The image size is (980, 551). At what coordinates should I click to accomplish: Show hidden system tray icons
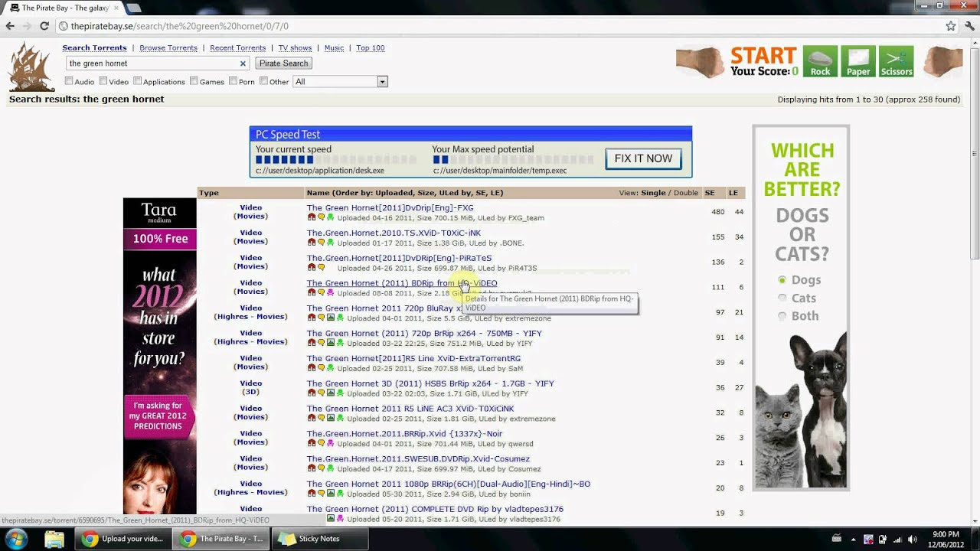click(854, 539)
